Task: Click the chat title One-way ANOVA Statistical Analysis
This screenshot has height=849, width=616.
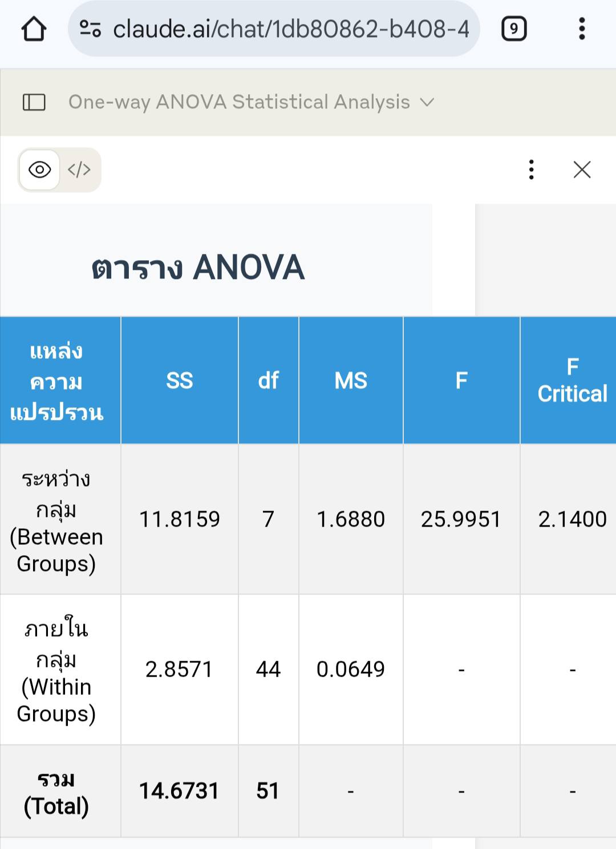Action: coord(239,102)
